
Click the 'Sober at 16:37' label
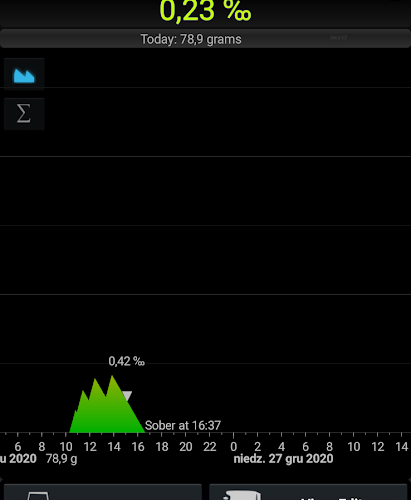coord(183,425)
